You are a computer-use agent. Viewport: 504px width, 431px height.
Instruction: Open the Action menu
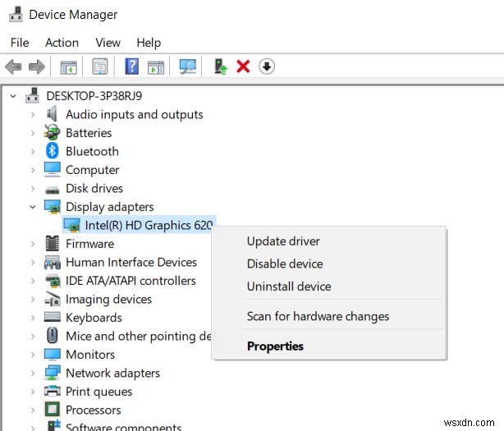(x=62, y=43)
